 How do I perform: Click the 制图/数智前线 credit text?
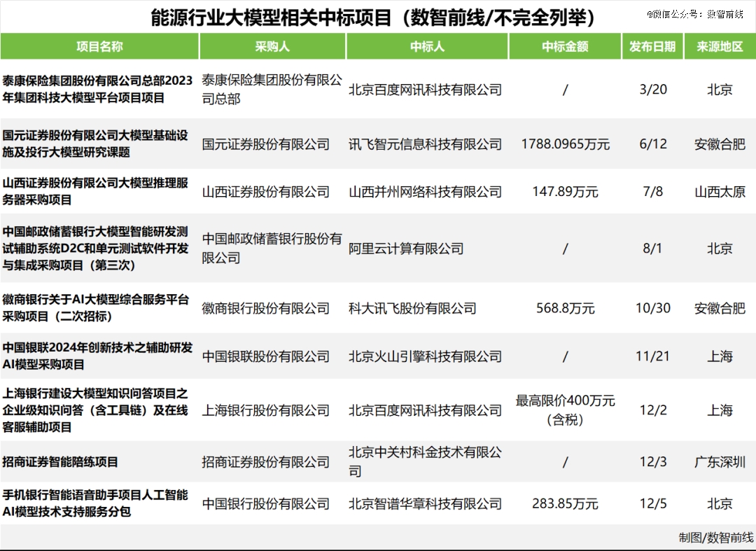click(716, 538)
